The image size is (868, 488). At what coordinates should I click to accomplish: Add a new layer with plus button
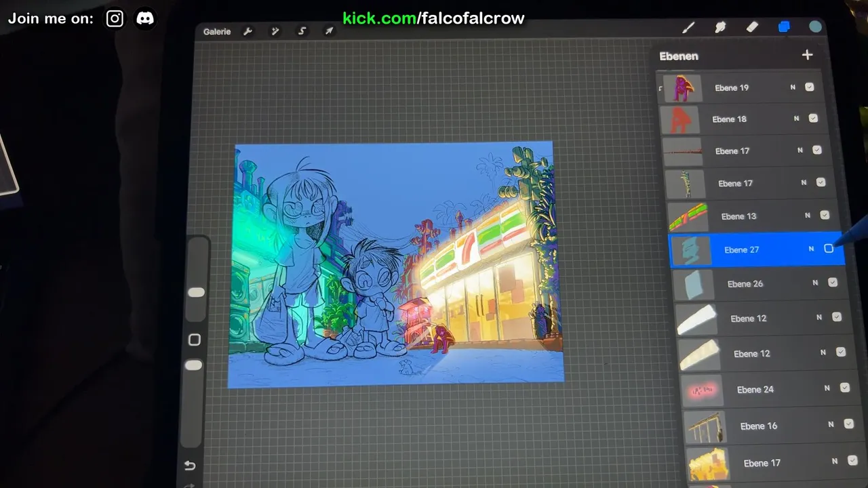[807, 55]
